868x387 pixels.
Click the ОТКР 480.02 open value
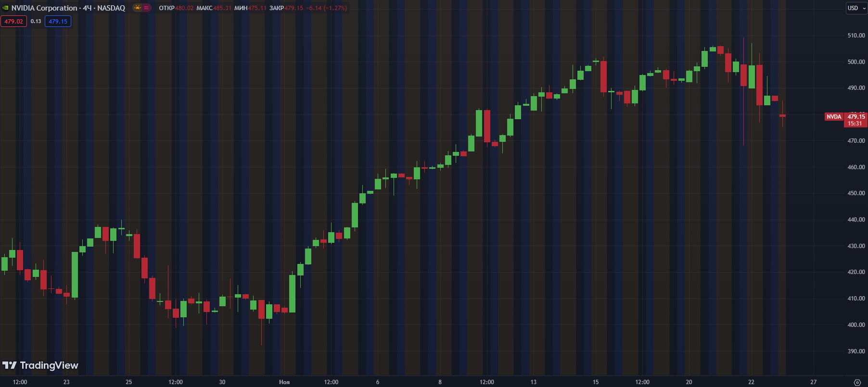pyautogui.click(x=176, y=8)
